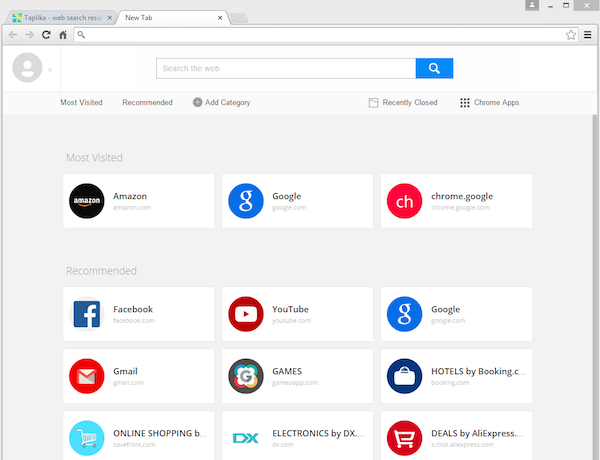Open HOTELS by Booking suitcase icon
This screenshot has width=600, height=460.
[x=404, y=376]
